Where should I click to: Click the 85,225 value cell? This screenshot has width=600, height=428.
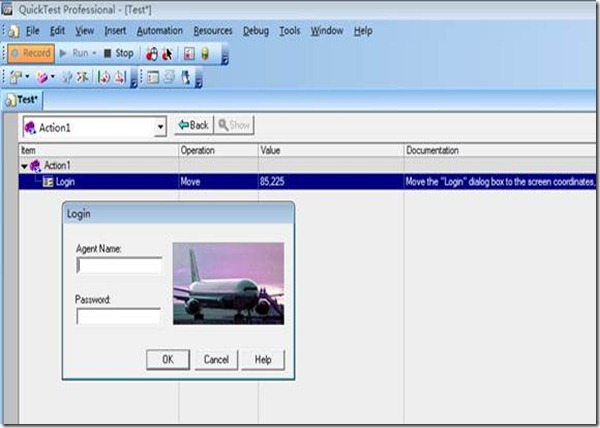click(331, 182)
